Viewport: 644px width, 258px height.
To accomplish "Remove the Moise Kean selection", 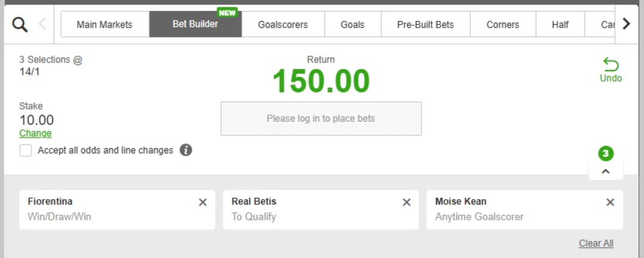I will 610,202.
